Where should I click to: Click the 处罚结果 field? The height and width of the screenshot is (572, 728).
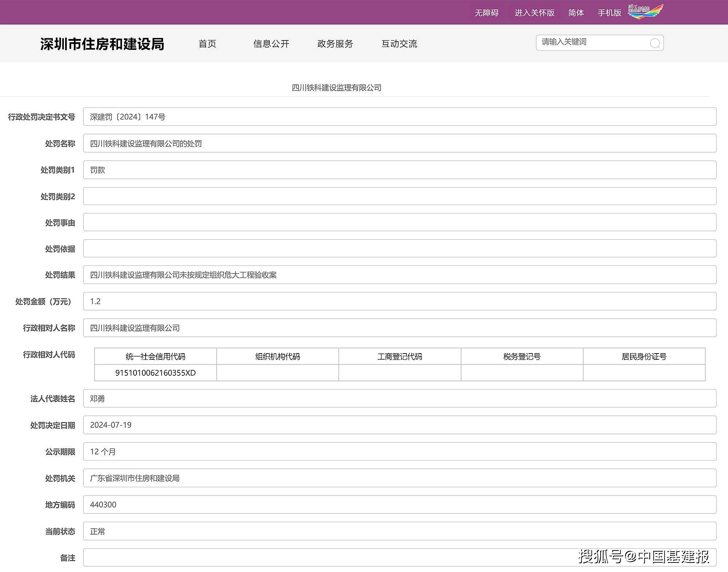tap(400, 275)
